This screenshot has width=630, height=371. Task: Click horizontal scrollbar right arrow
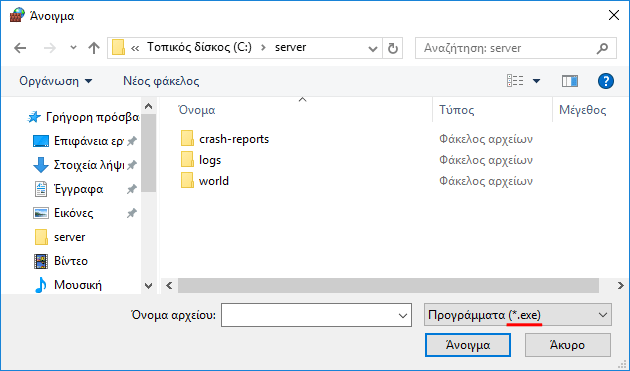[x=620, y=286]
